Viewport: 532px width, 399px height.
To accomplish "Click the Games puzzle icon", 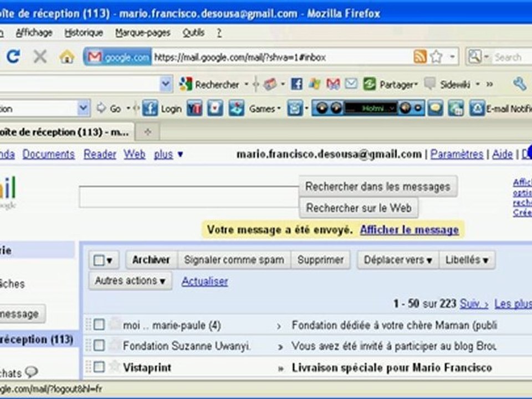I will pyautogui.click(x=236, y=109).
